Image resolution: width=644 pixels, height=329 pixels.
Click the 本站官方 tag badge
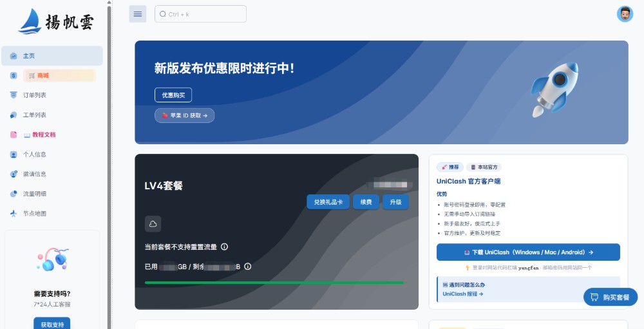click(x=484, y=167)
